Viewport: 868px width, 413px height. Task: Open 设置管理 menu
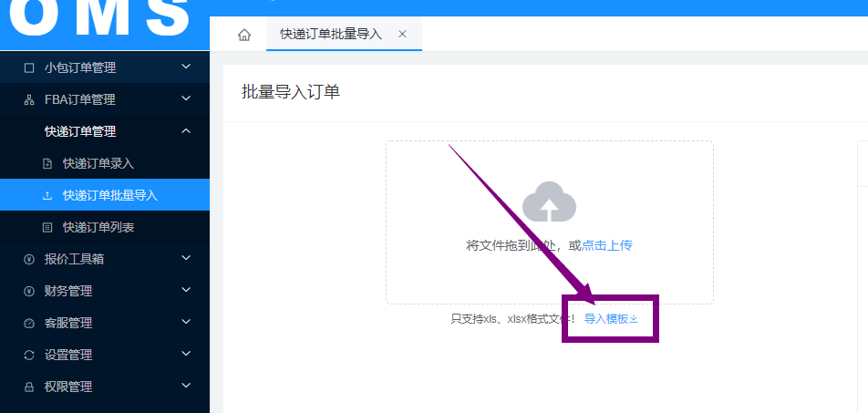tap(105, 355)
